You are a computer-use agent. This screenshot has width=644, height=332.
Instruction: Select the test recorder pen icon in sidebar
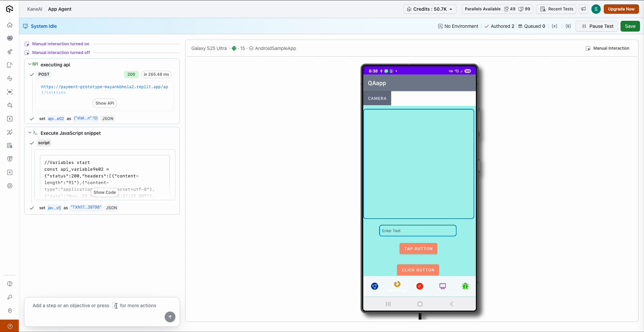click(x=10, y=52)
